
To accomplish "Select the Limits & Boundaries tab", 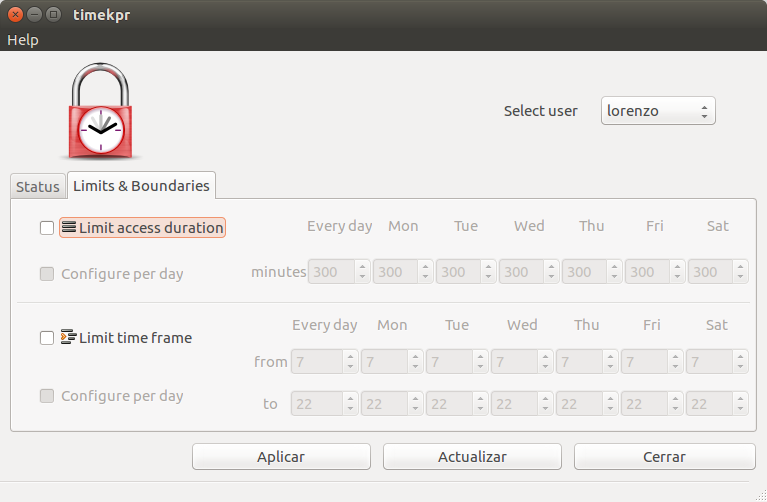I will coord(141,185).
